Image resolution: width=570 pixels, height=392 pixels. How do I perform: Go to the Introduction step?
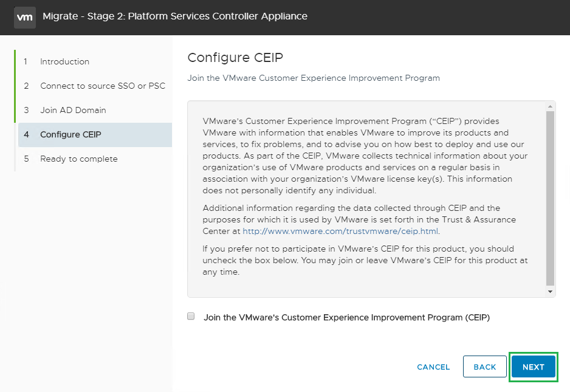tap(64, 61)
